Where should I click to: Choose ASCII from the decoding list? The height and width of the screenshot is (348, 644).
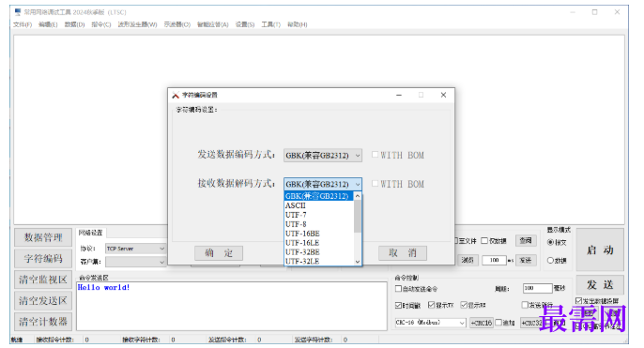319,205
